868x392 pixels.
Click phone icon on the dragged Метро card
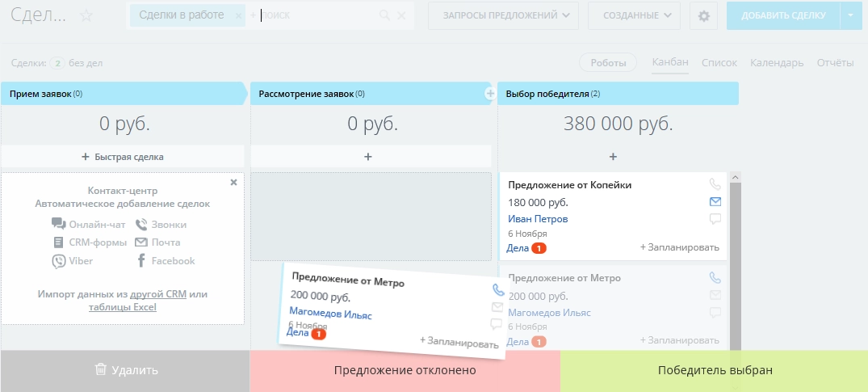point(498,289)
